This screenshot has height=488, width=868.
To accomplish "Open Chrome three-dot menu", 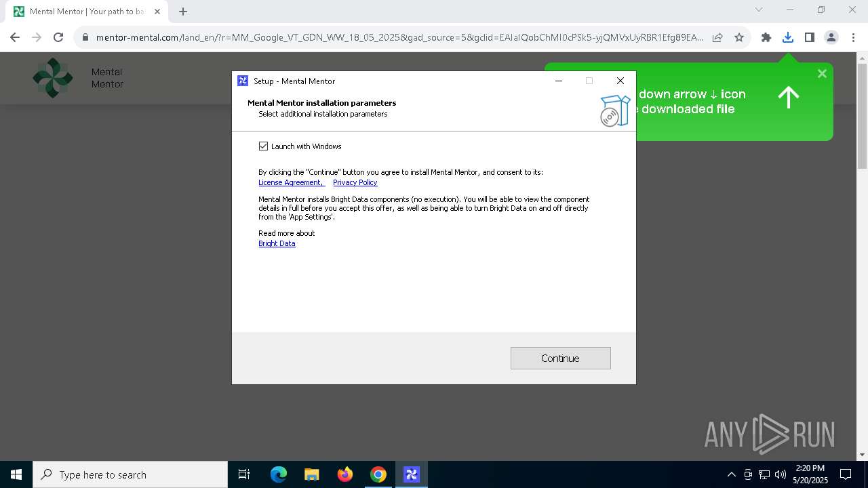I will click(x=853, y=37).
